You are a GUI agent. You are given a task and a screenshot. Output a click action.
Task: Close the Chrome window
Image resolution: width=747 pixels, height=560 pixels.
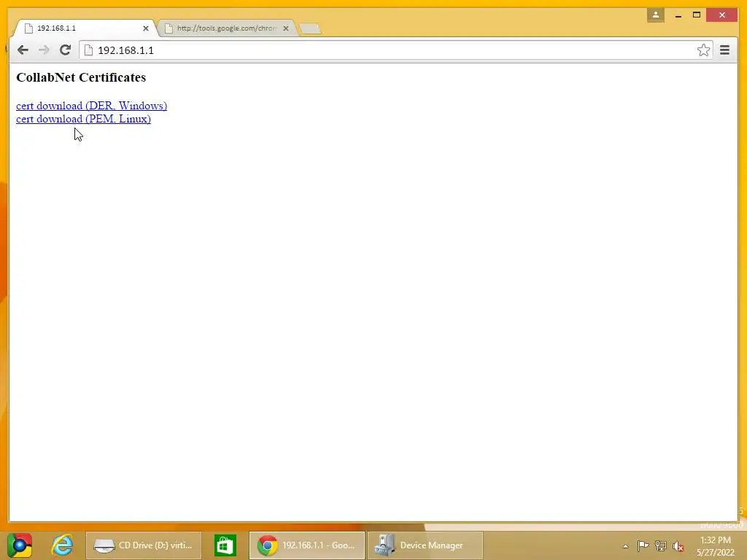[x=722, y=15]
